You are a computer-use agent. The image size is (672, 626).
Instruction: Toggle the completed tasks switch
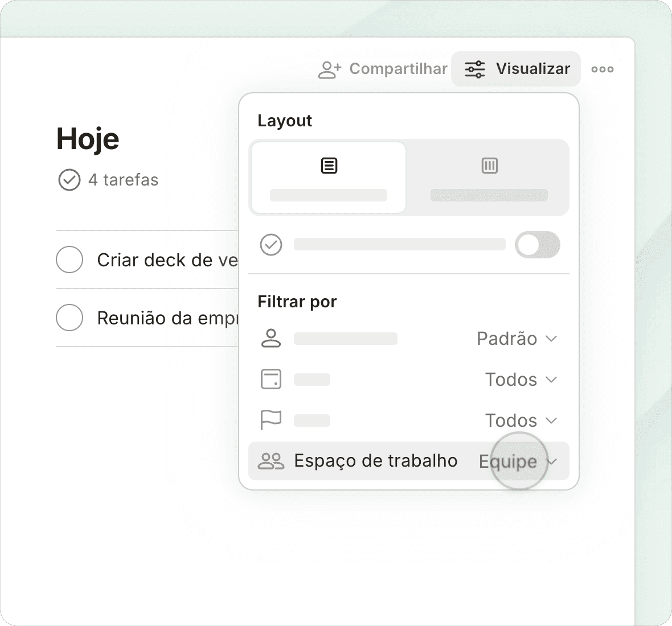537,245
